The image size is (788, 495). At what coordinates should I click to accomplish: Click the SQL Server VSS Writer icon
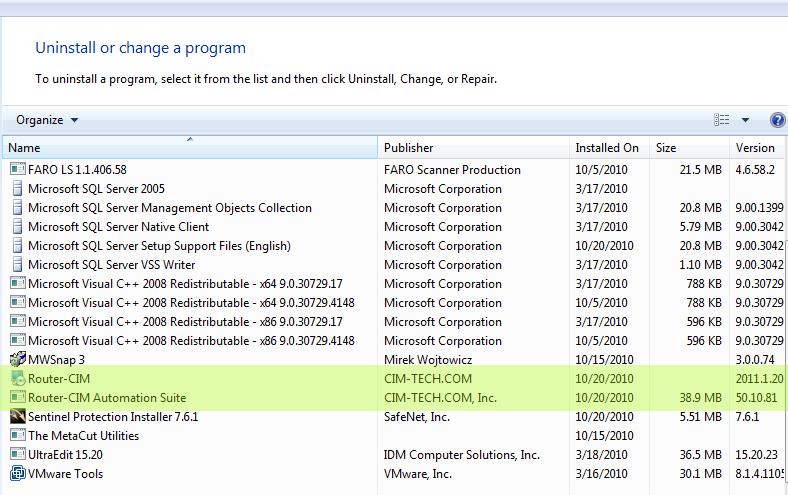(x=18, y=265)
